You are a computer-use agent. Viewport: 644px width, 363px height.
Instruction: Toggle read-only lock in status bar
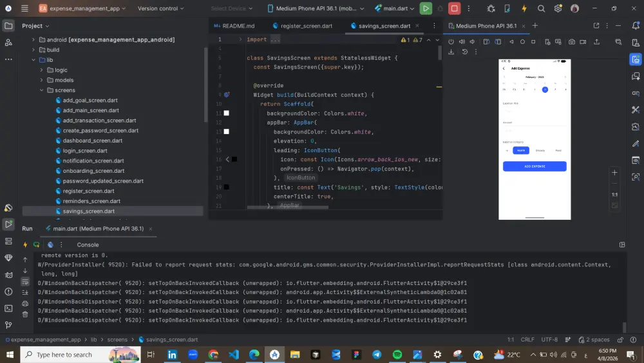620,340
